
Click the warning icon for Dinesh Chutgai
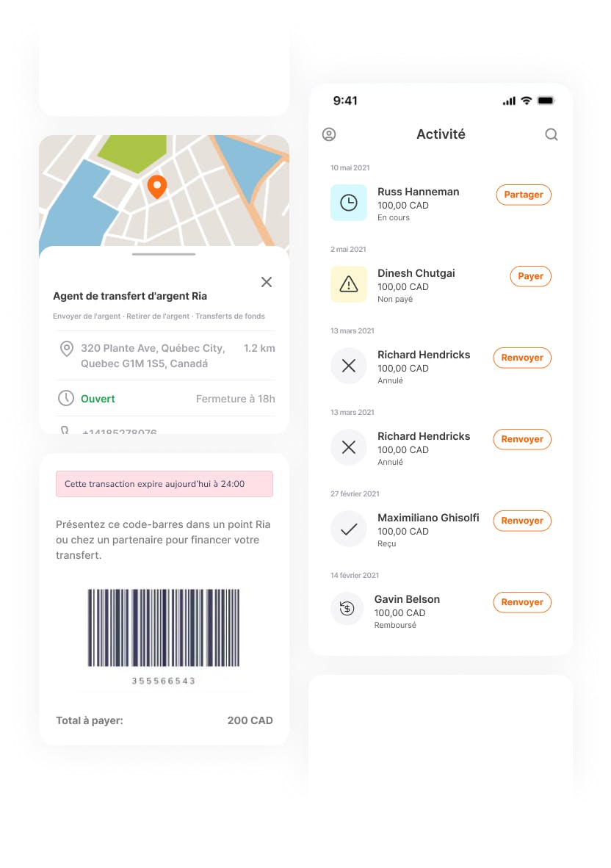(349, 284)
